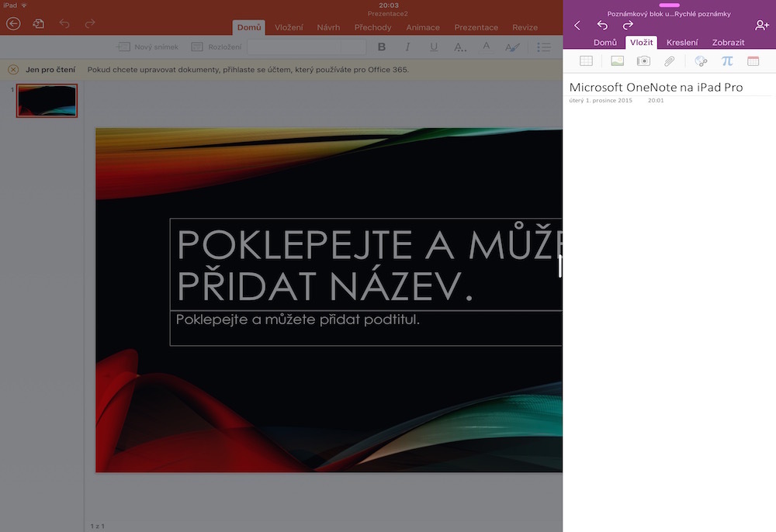Open the font color swatch
Image resolution: width=776 pixels, height=532 pixels.
(x=487, y=47)
